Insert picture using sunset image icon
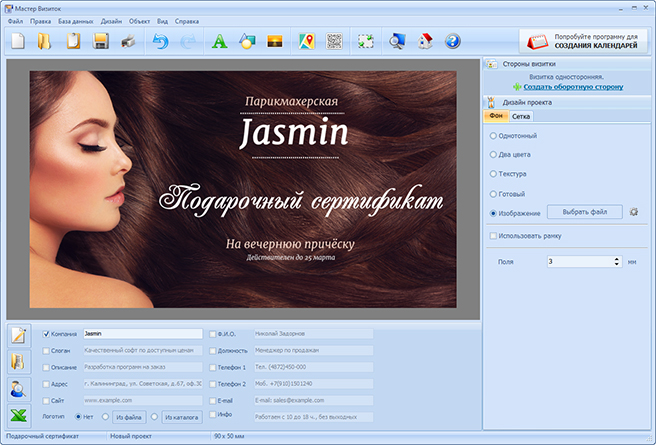The image size is (656, 445). pos(275,41)
